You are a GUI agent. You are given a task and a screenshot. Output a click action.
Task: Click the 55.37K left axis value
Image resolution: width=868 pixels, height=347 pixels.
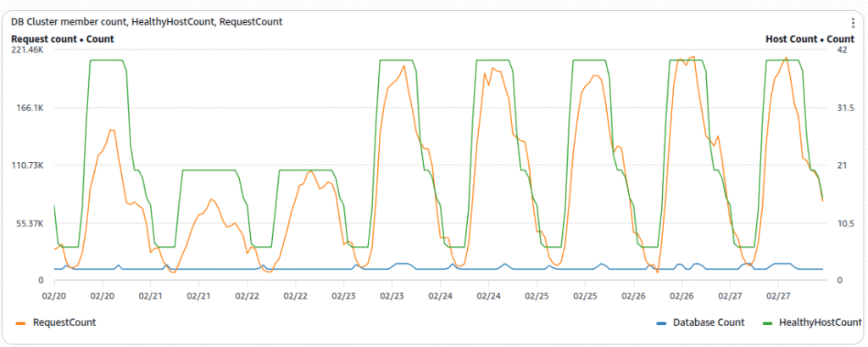point(31,223)
